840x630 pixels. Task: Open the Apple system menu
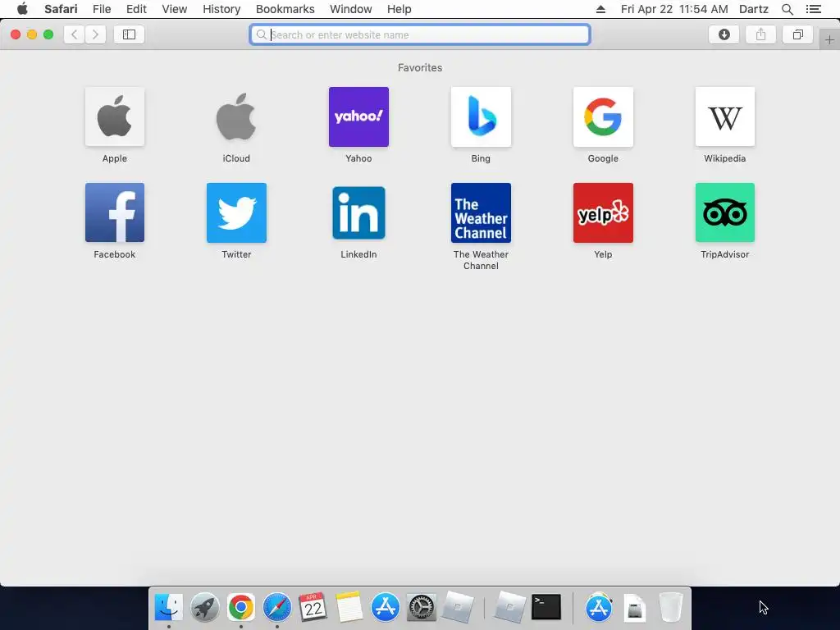(22, 9)
